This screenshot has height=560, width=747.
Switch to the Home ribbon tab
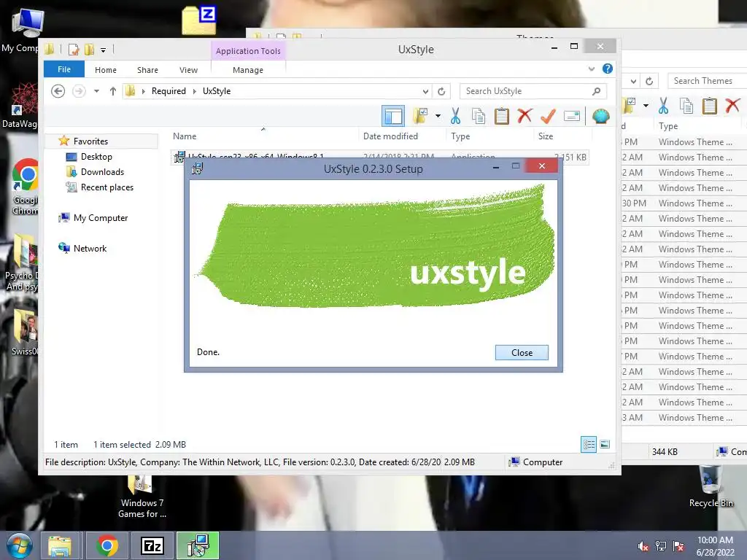pyautogui.click(x=105, y=70)
